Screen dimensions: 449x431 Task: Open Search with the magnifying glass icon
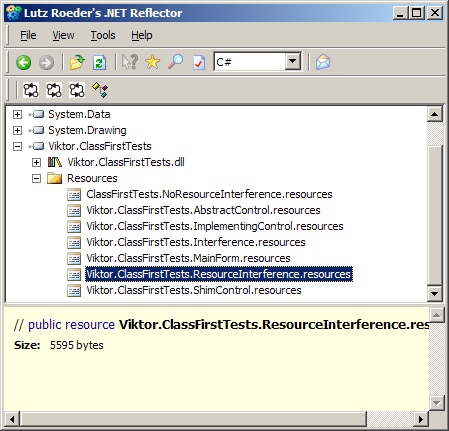click(176, 62)
